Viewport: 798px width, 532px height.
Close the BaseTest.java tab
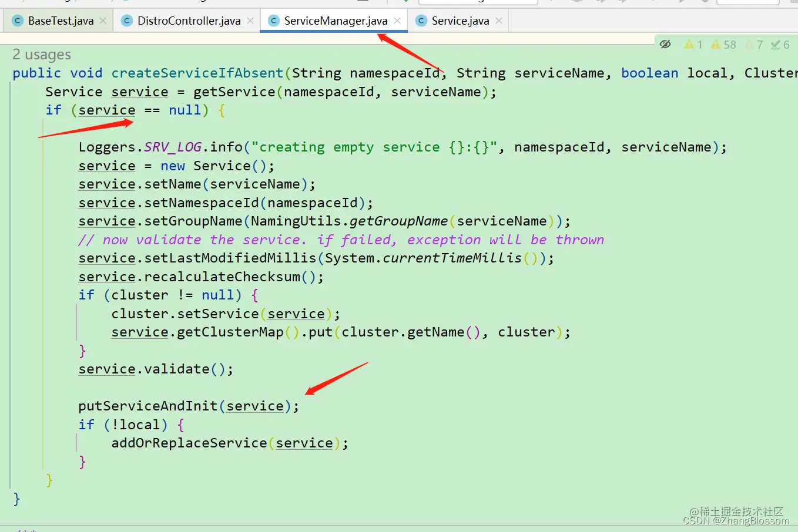(x=103, y=21)
